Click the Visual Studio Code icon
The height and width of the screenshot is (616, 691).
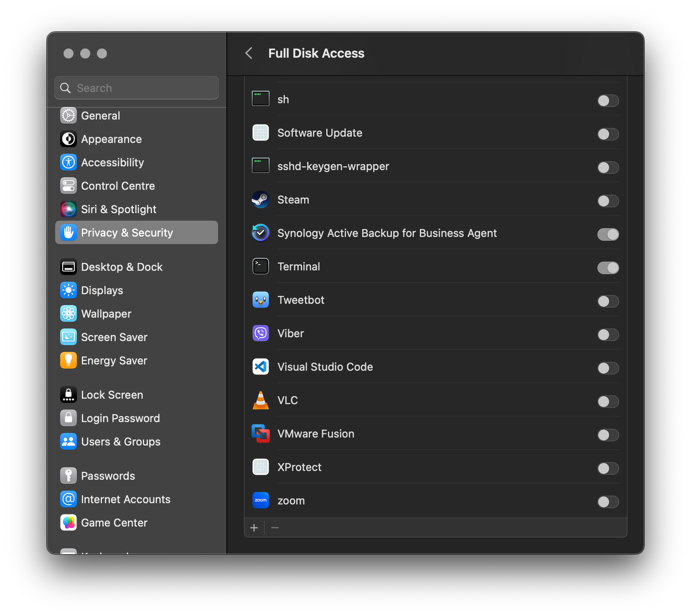tap(261, 367)
